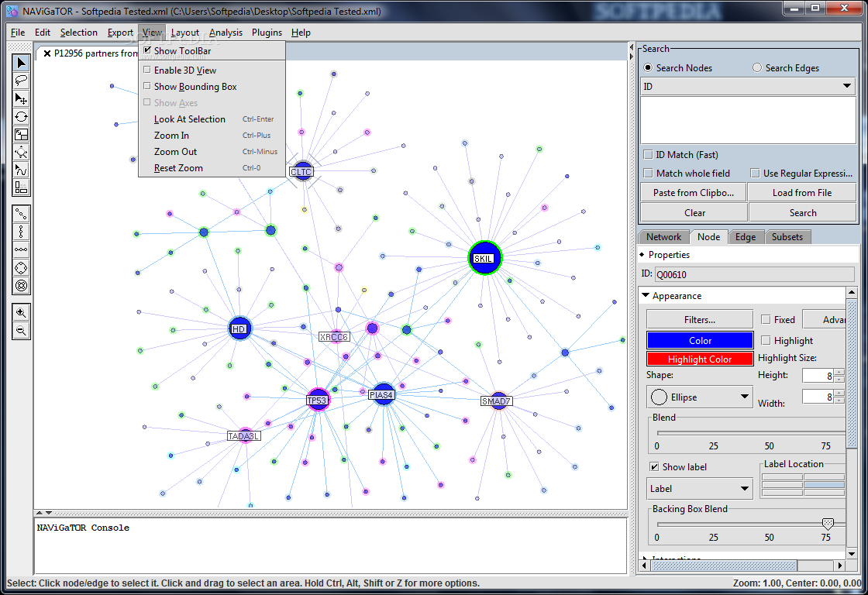Open the Filters... dialog button
The height and width of the screenshot is (595, 868).
pyautogui.click(x=700, y=319)
